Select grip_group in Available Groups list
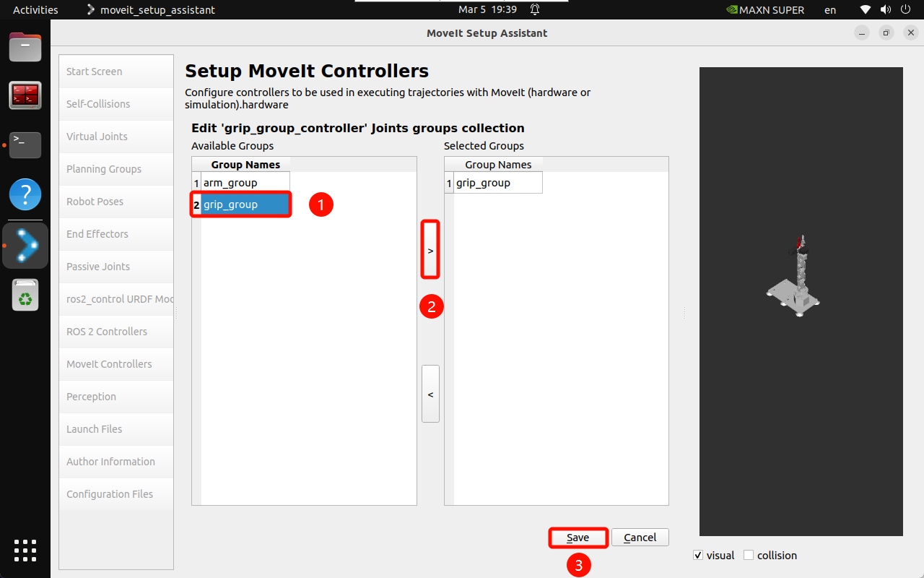Image resolution: width=924 pixels, height=578 pixels. (x=245, y=204)
